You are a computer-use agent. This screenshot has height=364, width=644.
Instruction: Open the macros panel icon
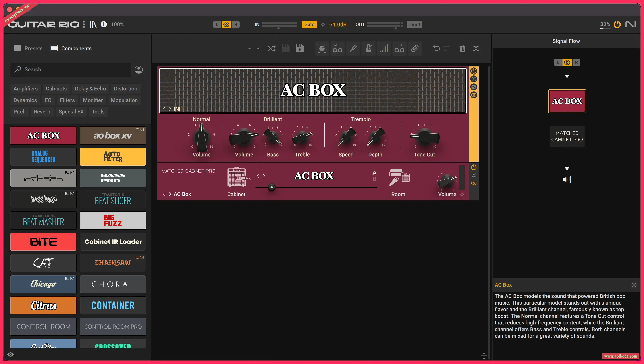tap(322, 48)
